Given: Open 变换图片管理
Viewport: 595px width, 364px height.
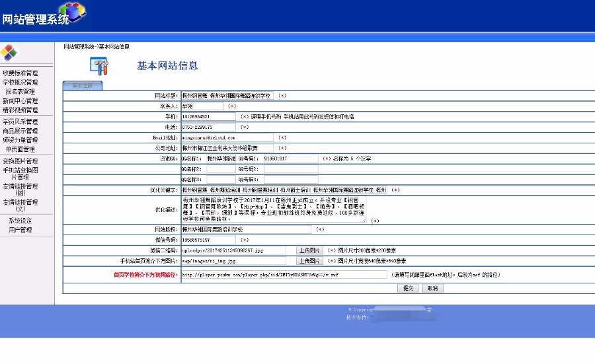Looking at the screenshot, I should pos(20,161).
